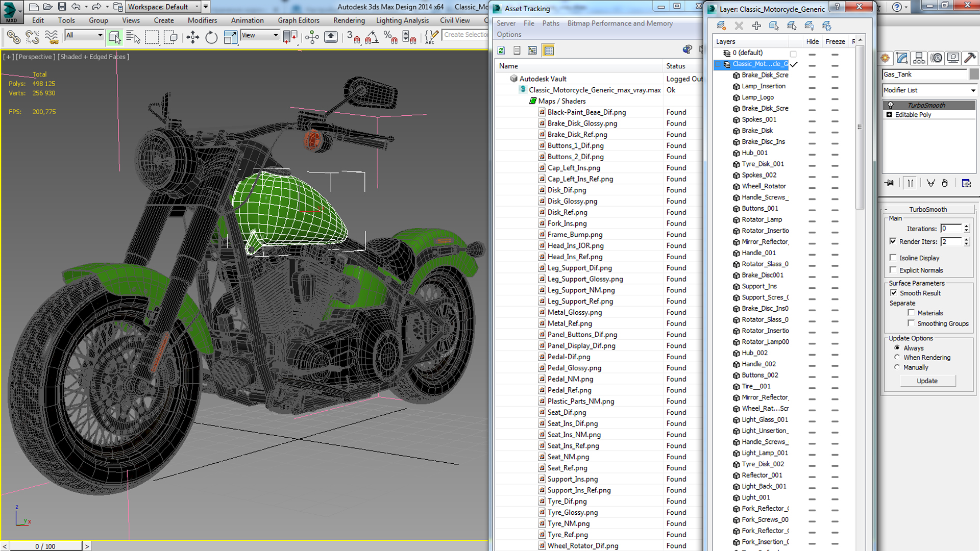Open Select by Name dialog
The width and height of the screenshot is (980, 551).
(133, 37)
